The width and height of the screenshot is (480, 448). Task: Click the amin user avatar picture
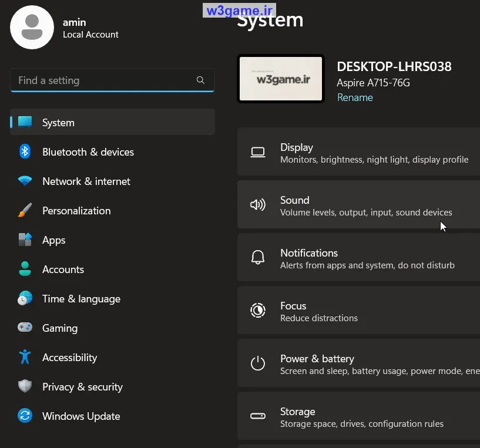click(x=32, y=27)
